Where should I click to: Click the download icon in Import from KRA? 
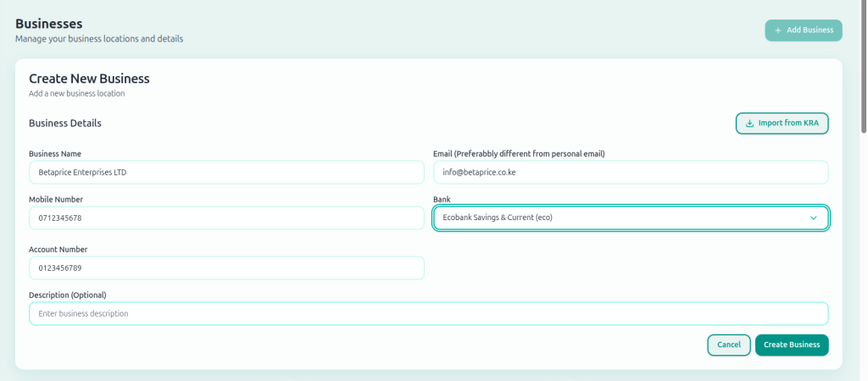click(x=749, y=124)
